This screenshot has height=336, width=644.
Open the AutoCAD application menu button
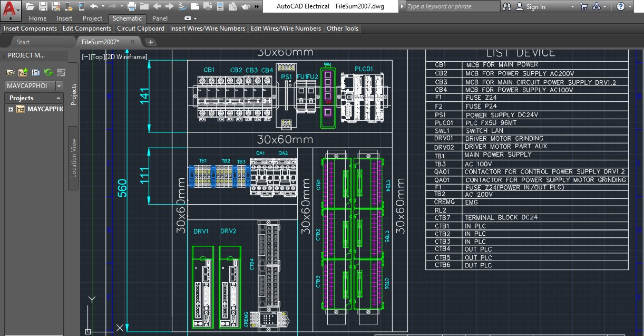tap(11, 9)
